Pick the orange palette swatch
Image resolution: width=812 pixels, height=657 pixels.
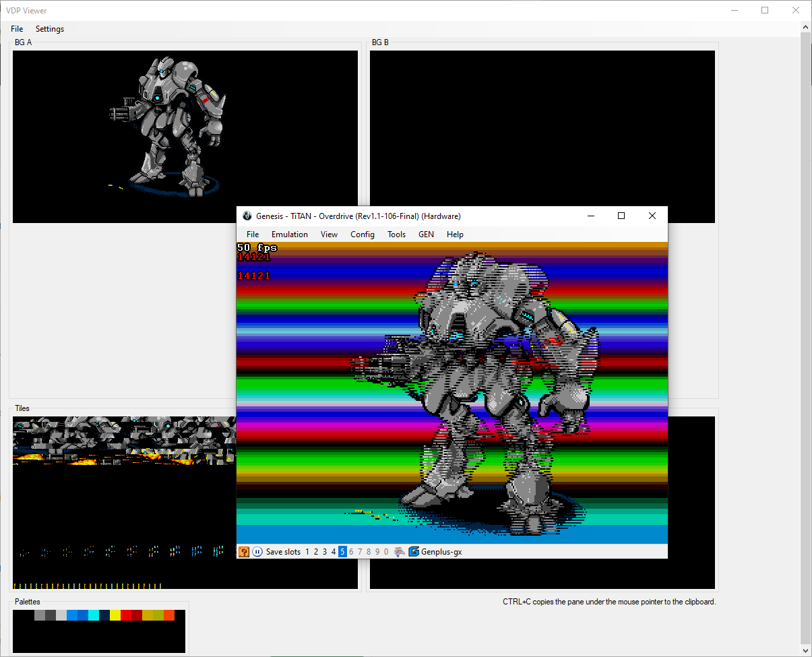(169, 615)
